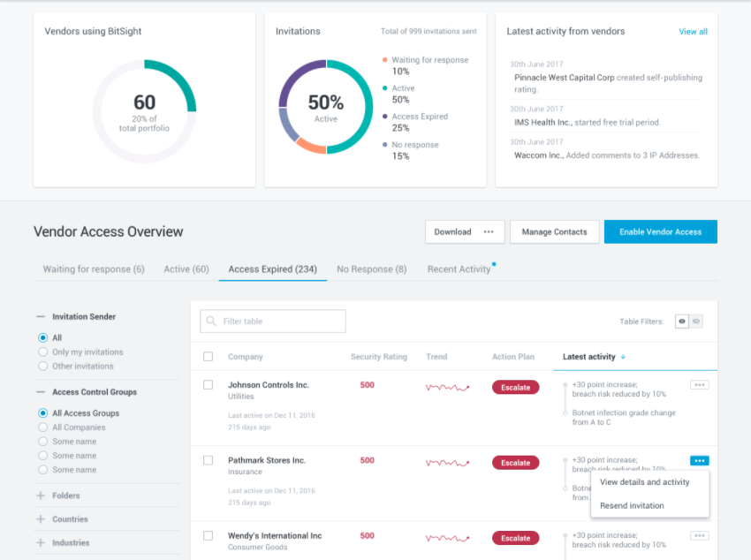Select the 'Only my invitations' radio button
751x560 pixels.
click(x=43, y=352)
